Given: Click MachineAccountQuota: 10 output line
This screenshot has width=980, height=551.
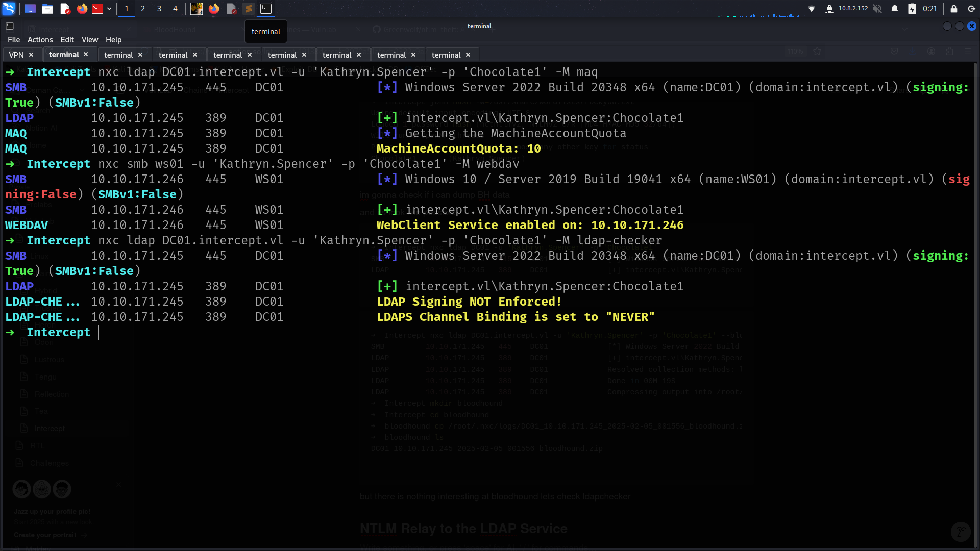Looking at the screenshot, I should pyautogui.click(x=458, y=148).
